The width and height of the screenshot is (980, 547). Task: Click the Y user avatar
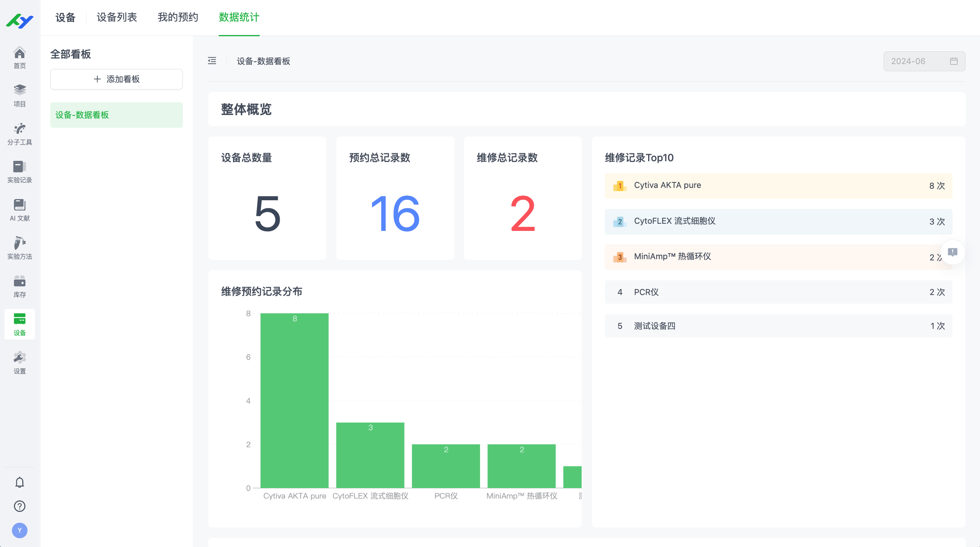click(x=20, y=531)
